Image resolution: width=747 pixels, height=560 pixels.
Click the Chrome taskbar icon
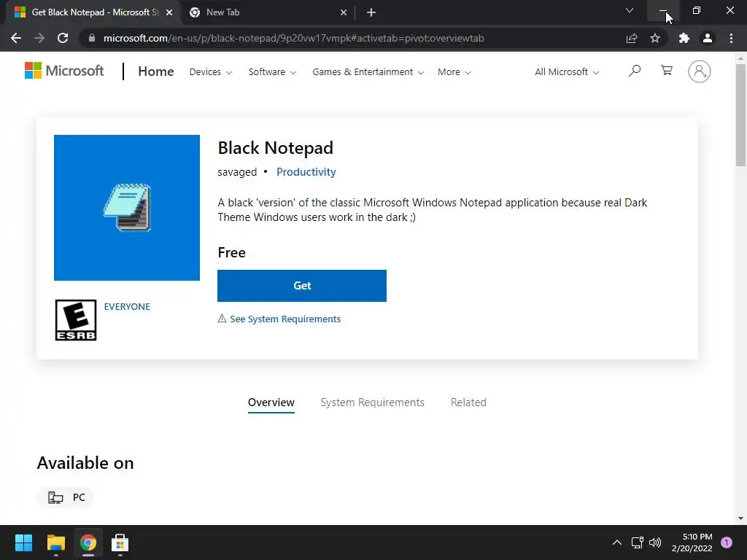(x=88, y=542)
